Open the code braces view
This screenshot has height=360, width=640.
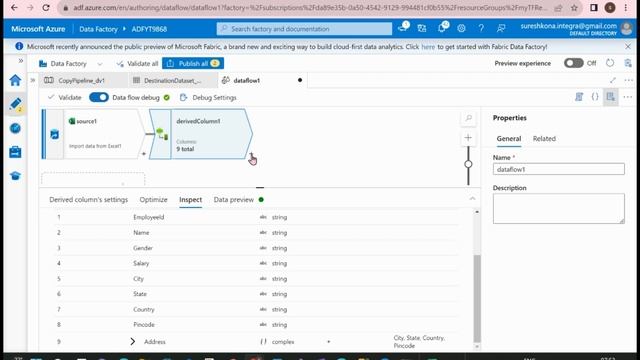(x=595, y=97)
